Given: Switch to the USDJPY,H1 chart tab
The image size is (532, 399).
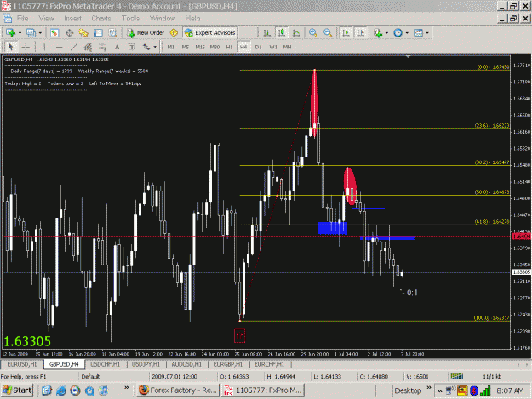Looking at the screenshot, I should tap(146, 364).
